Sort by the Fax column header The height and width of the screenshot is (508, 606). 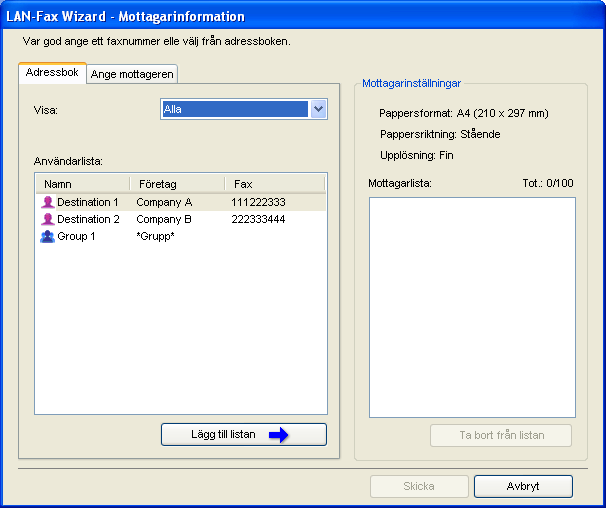pos(275,184)
